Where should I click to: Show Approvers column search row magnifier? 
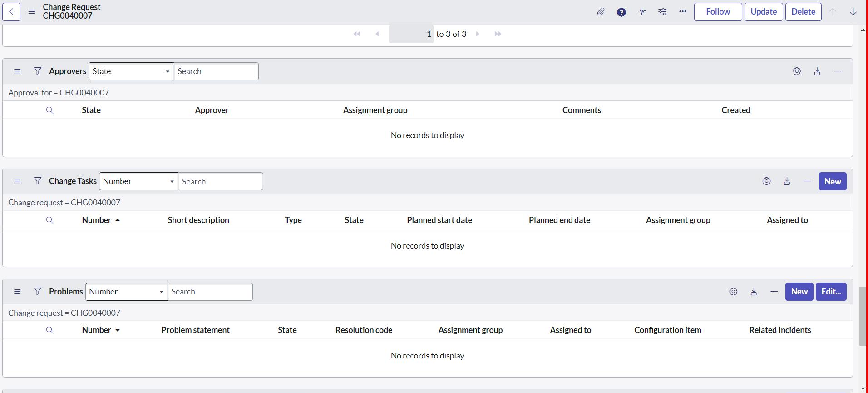click(49, 110)
